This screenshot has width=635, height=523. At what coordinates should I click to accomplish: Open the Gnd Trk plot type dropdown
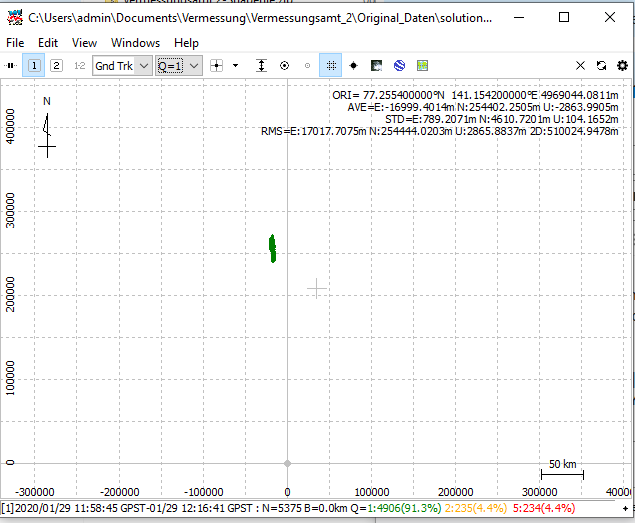pyautogui.click(x=122, y=66)
